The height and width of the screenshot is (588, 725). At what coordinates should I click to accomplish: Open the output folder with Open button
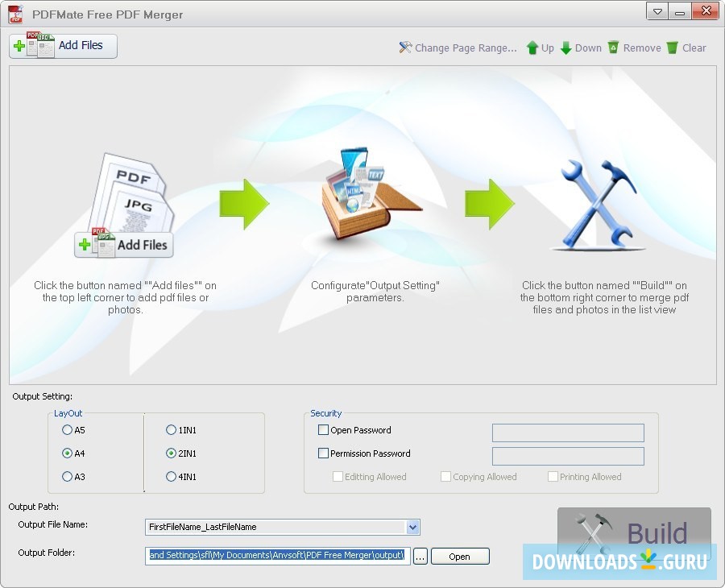pyautogui.click(x=460, y=557)
